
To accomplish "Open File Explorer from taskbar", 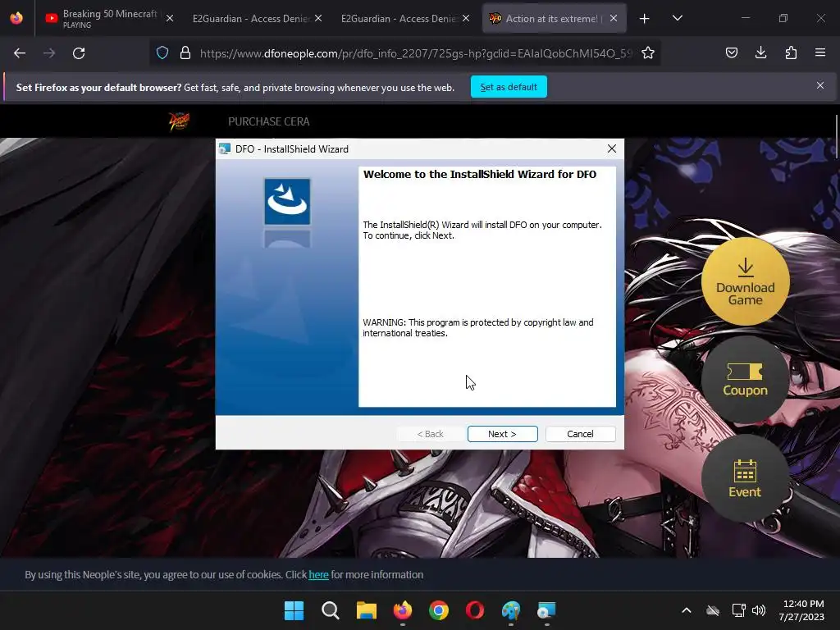I will pyautogui.click(x=367, y=610).
